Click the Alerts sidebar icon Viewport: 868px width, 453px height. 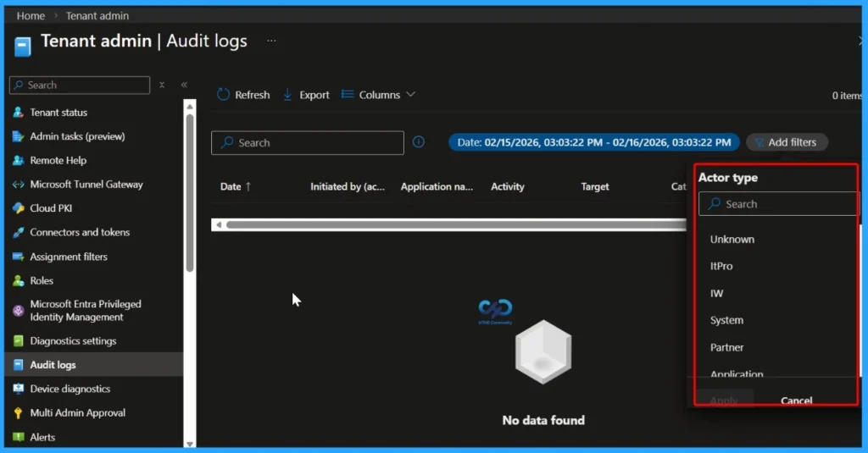[x=18, y=437]
